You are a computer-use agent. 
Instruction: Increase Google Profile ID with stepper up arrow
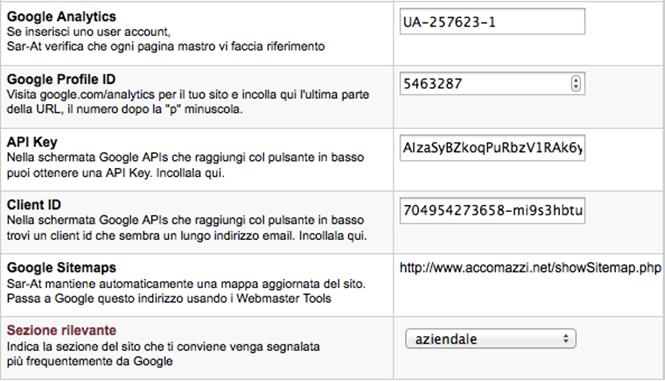576,79
